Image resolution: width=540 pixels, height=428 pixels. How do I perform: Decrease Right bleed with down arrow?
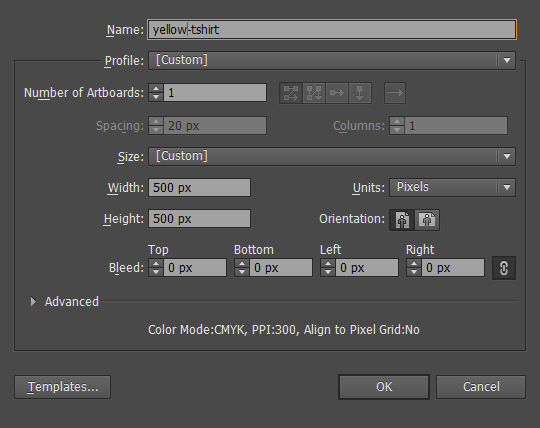click(x=414, y=272)
